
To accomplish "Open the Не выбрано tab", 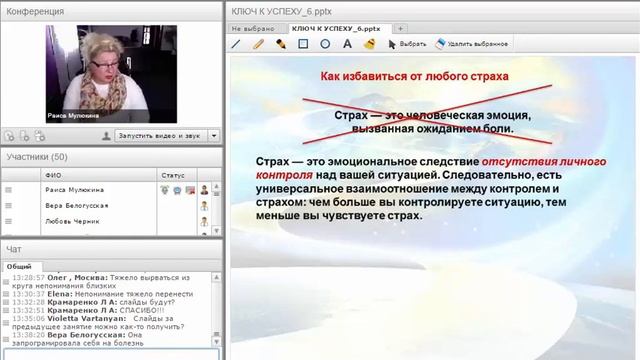I will point(253,29).
